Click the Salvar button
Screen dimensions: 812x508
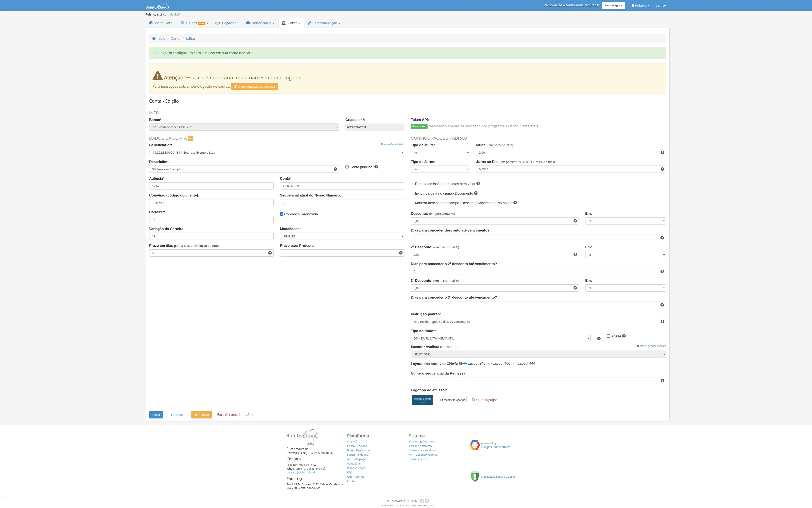(x=156, y=415)
